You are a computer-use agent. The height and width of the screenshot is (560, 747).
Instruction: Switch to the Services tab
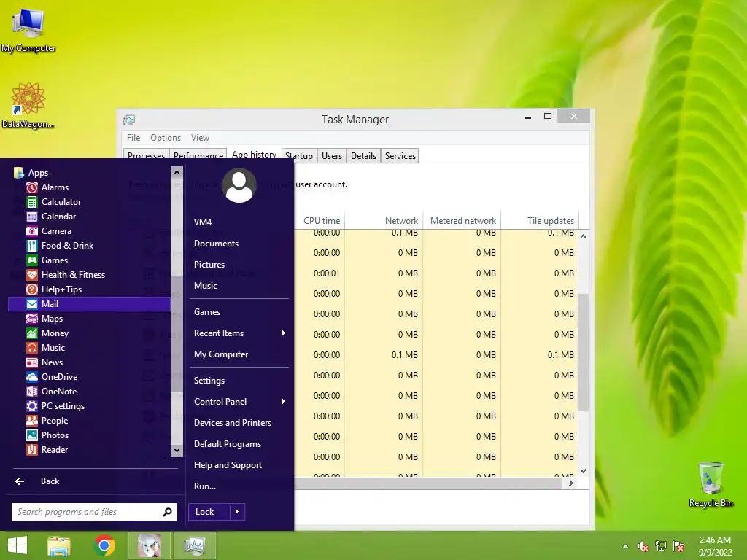400,156
